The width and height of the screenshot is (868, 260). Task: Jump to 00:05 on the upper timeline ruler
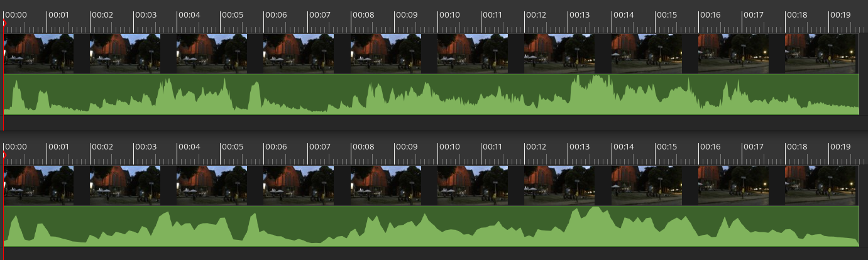(x=232, y=14)
